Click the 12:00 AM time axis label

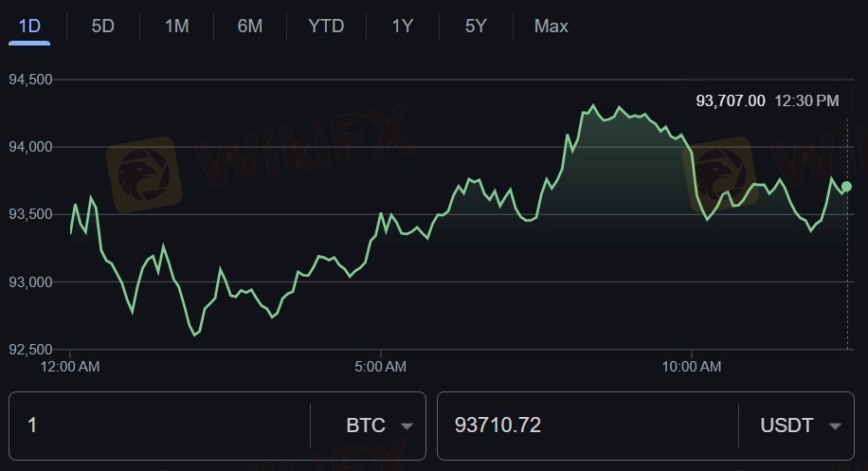pos(70,366)
